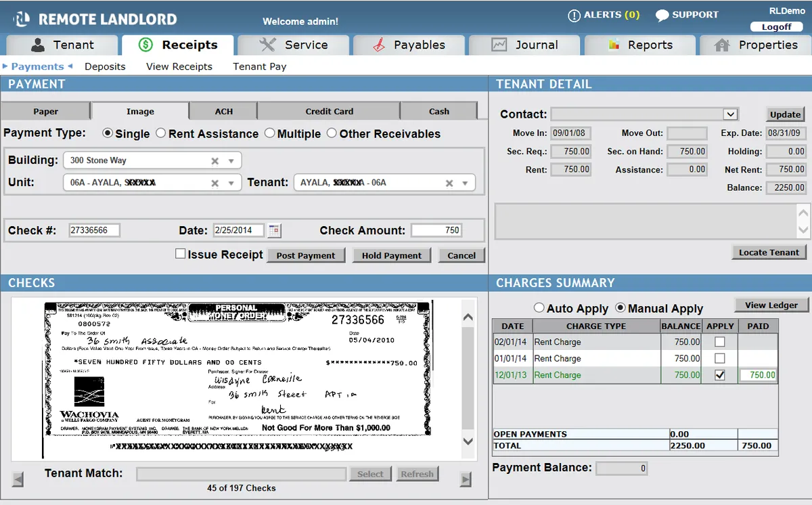Open the Payables main tab
The width and height of the screenshot is (812, 505).
coord(409,45)
